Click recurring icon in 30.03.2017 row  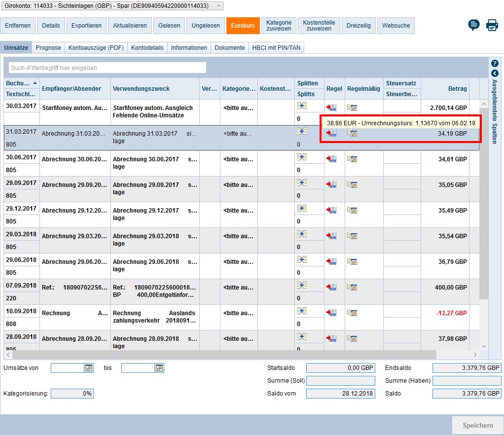click(352, 108)
